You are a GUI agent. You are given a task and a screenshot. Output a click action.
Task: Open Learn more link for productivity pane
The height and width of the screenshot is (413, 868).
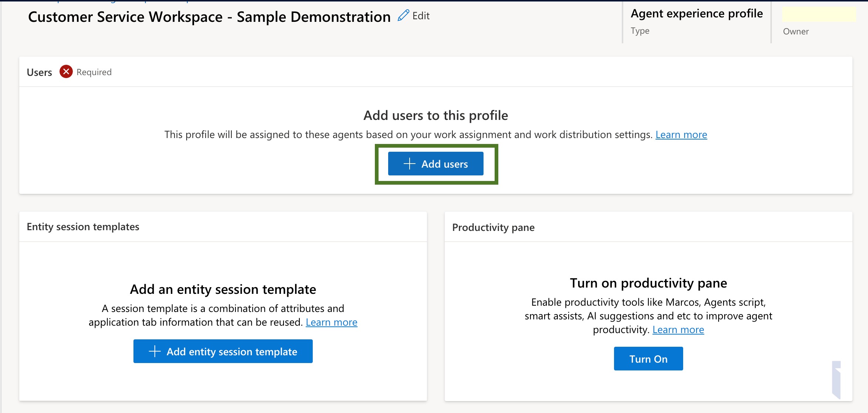pos(678,330)
